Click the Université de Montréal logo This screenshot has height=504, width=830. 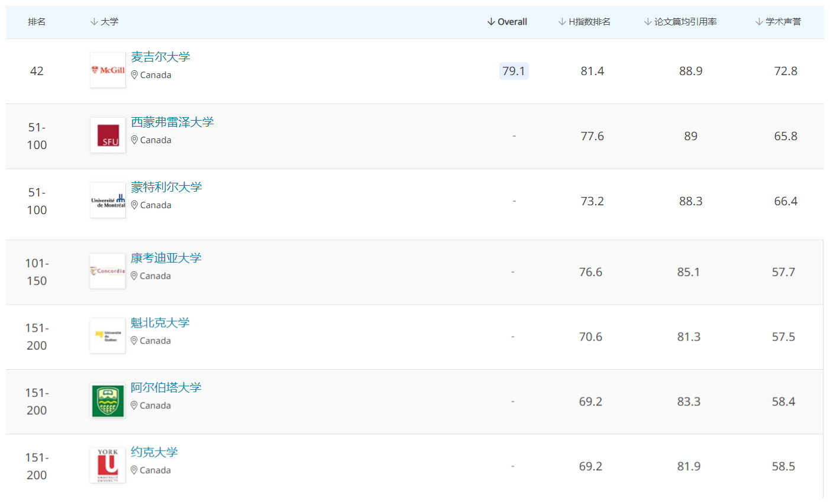[108, 201]
